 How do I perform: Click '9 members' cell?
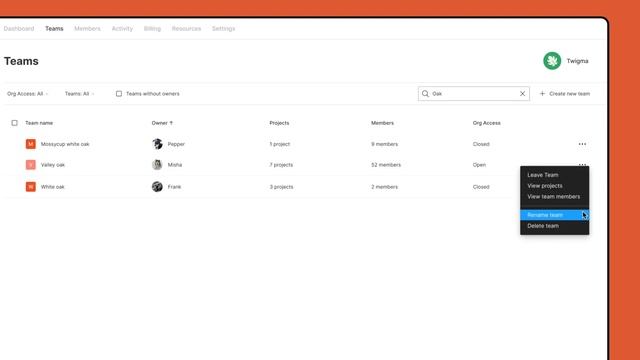384,144
